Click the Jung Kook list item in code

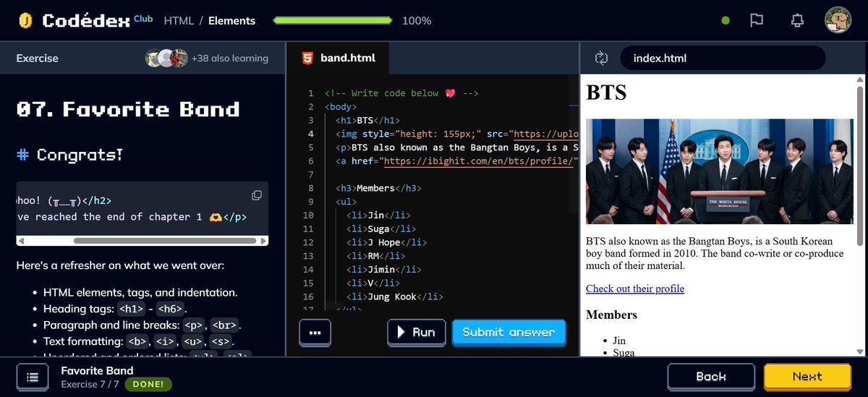(x=393, y=296)
